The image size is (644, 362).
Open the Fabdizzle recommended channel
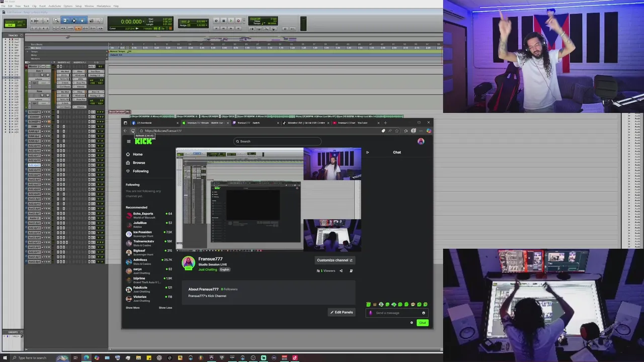(148, 289)
